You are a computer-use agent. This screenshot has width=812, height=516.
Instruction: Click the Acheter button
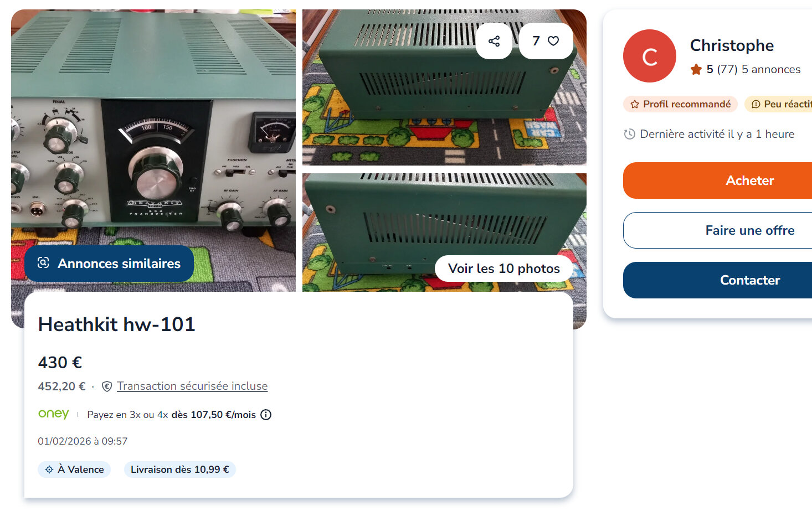(717, 180)
